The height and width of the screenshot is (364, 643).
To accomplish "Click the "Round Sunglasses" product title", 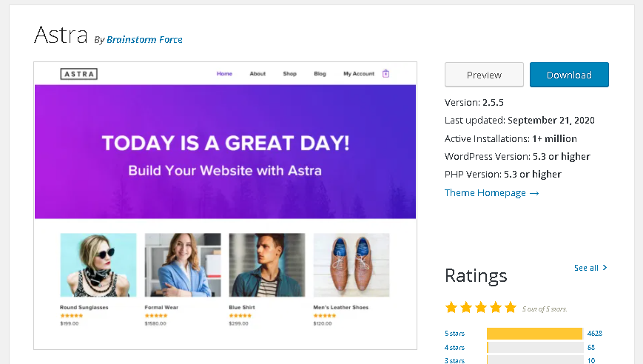I will tap(84, 308).
